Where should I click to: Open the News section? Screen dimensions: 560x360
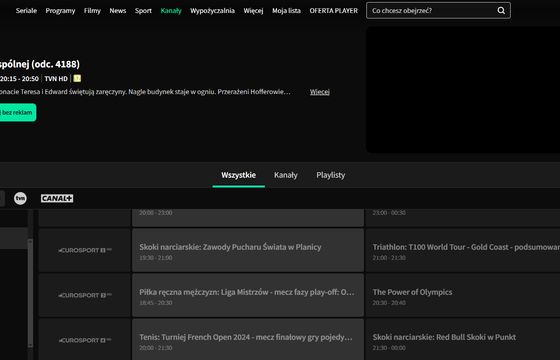(118, 11)
